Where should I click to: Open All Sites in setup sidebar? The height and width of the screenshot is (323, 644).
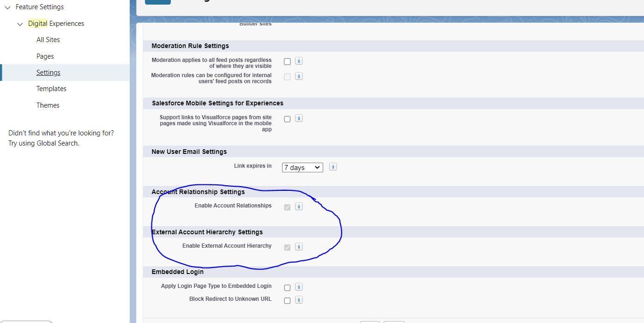(x=48, y=40)
